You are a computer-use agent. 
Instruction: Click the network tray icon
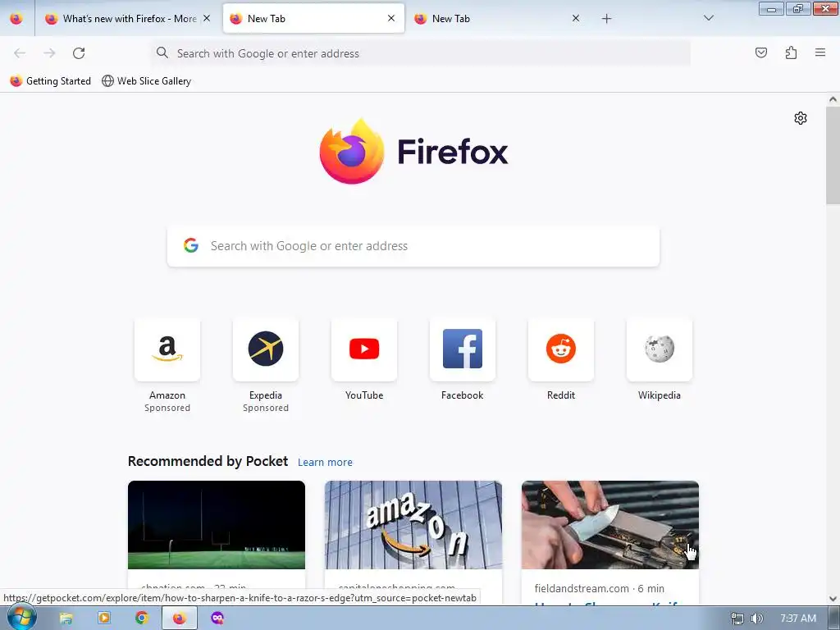737,619
